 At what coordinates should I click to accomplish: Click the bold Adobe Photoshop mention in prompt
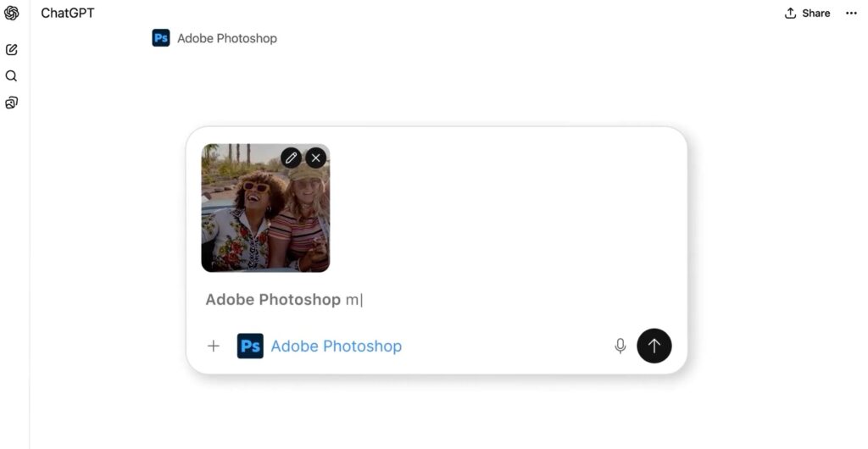pos(272,300)
